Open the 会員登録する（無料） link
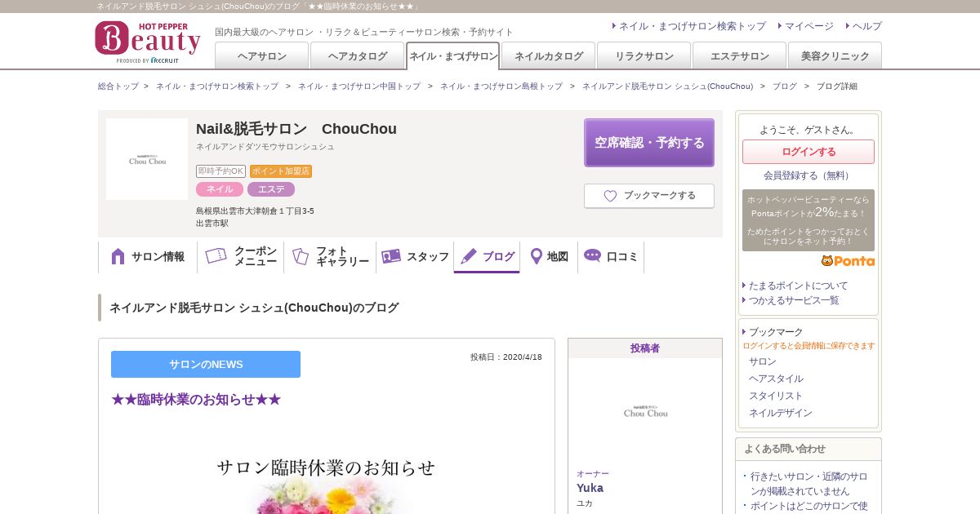 pos(808,175)
